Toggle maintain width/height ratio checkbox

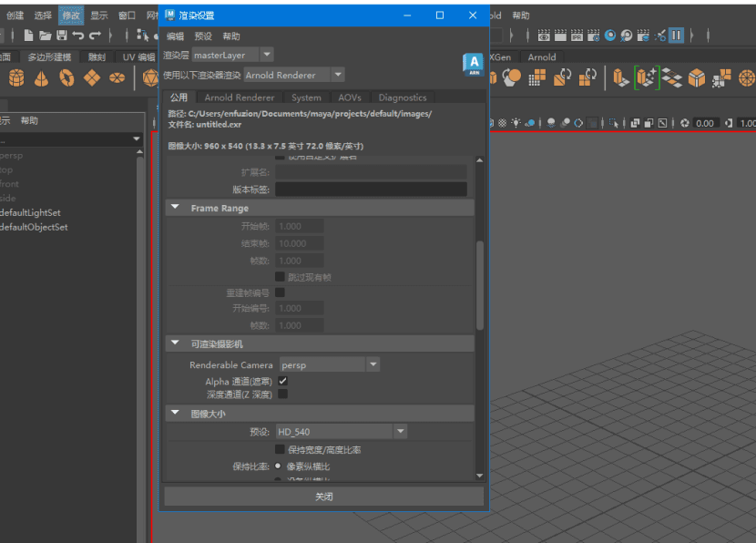click(x=279, y=449)
